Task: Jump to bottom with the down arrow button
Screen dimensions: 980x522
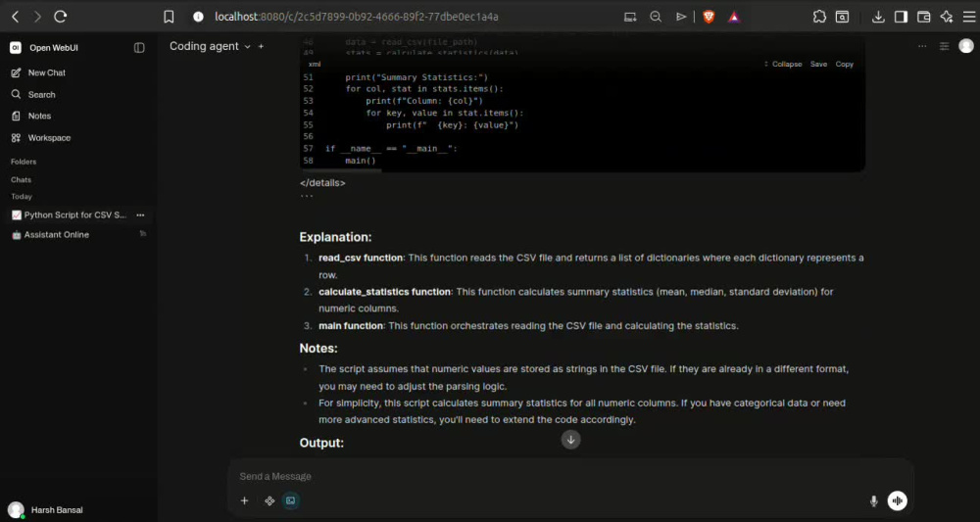Action: click(x=570, y=440)
